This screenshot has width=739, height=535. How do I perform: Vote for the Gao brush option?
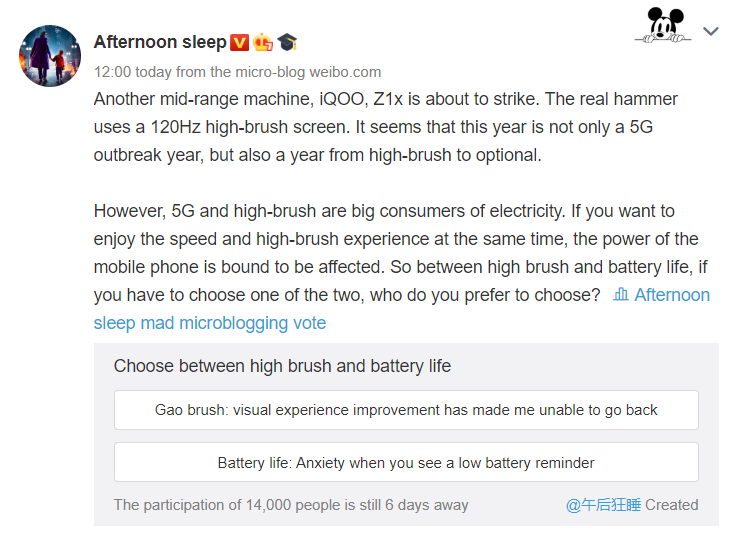point(406,410)
